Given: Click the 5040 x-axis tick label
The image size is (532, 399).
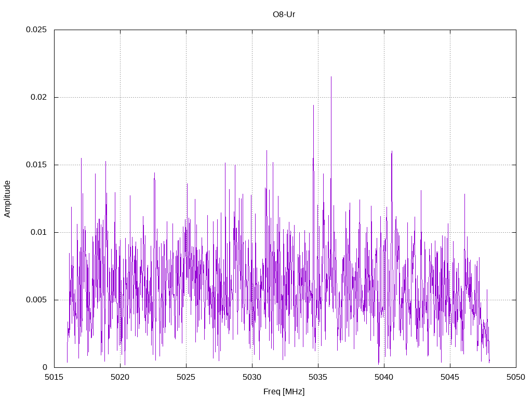Looking at the screenshot, I should (384, 377).
